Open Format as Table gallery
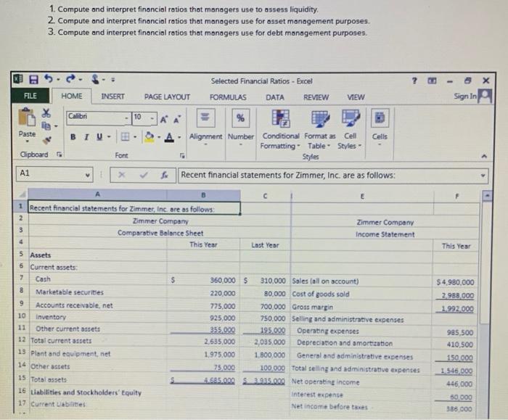Image resolution: width=508 pixels, height=420 pixels. (320, 130)
